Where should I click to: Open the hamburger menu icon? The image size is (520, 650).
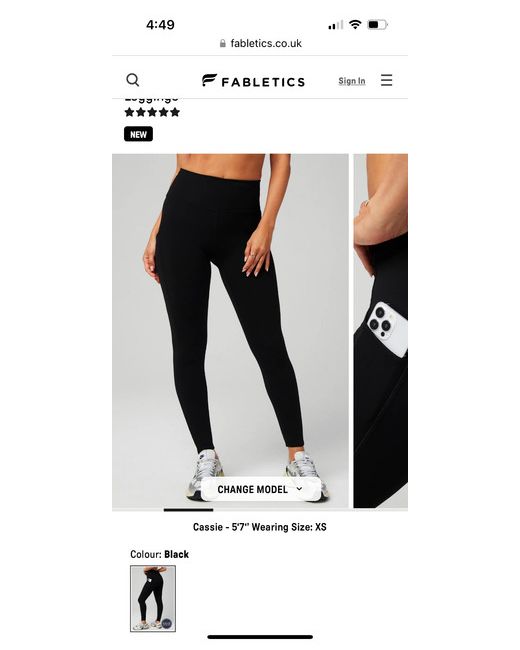(x=386, y=80)
